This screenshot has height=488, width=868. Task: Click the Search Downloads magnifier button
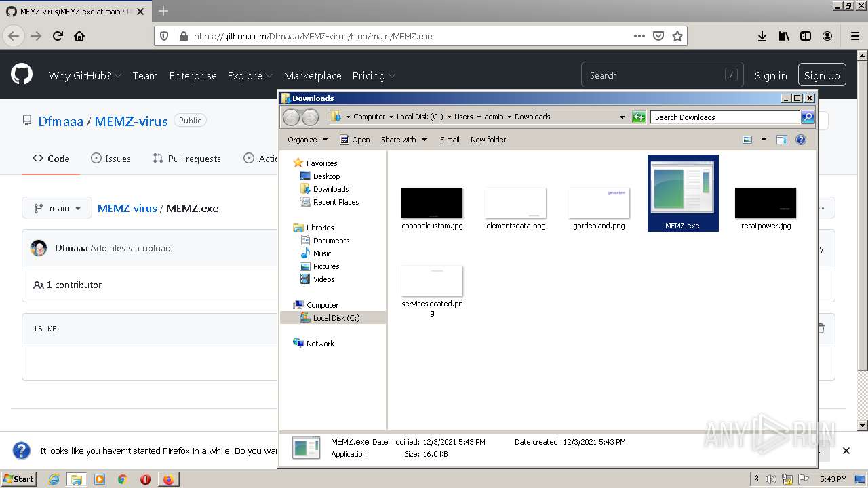807,117
